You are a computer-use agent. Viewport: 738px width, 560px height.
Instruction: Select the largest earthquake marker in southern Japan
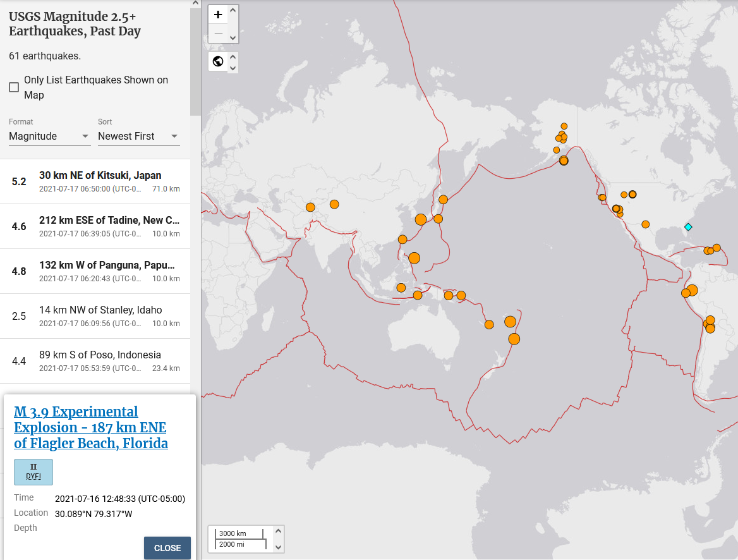point(421,219)
